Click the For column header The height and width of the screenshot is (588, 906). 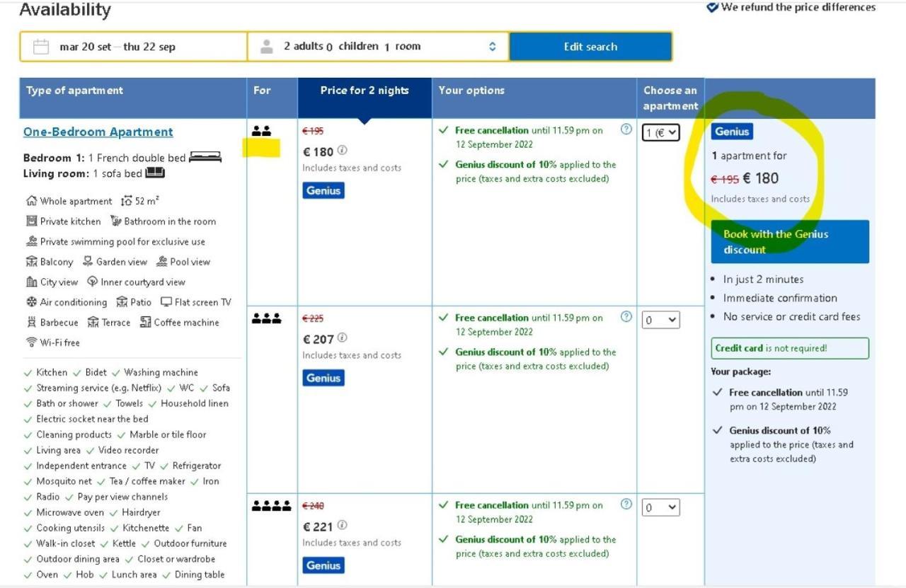[272, 98]
